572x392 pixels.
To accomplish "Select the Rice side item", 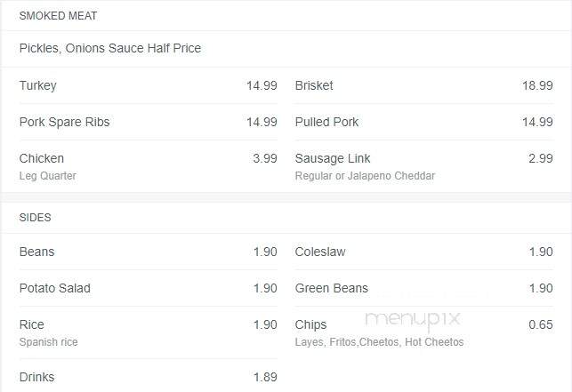I will click(148, 332).
